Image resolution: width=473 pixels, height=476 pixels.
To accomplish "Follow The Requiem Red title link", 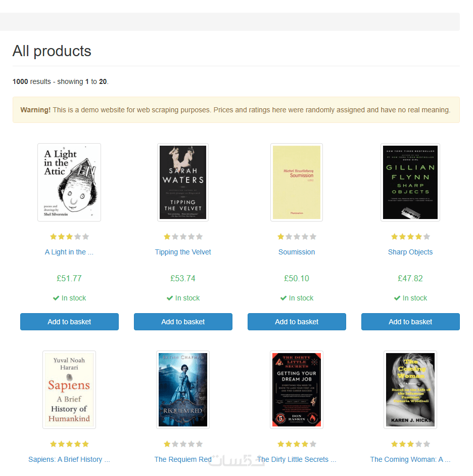I will tap(183, 459).
